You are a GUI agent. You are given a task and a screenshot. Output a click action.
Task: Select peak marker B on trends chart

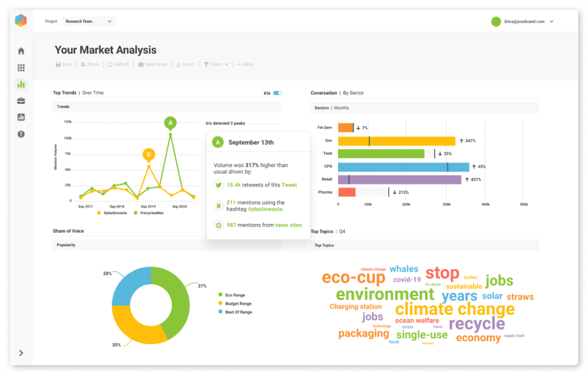[x=148, y=155]
